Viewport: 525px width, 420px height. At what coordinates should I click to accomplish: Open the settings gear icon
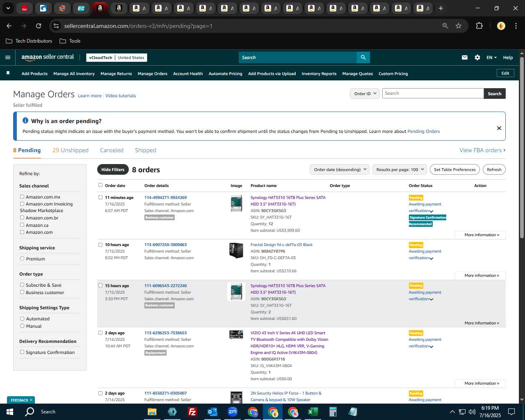click(477, 57)
